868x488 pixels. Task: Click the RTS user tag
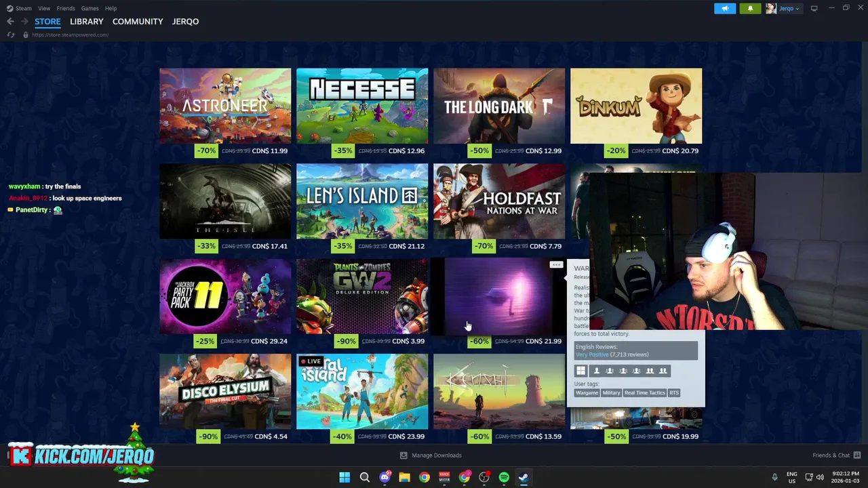click(x=674, y=393)
